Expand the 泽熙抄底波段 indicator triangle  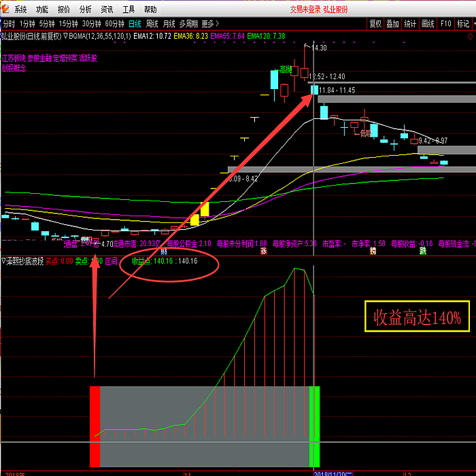3,261
